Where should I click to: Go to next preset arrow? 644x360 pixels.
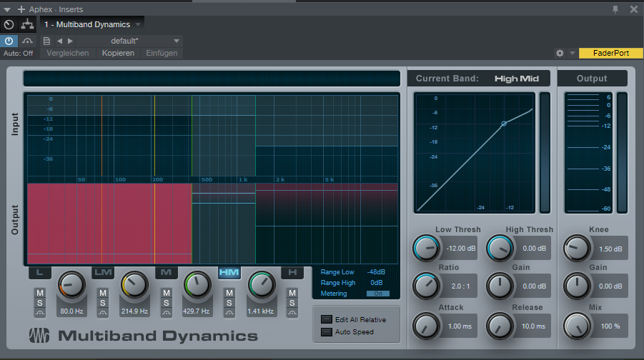pos(70,41)
